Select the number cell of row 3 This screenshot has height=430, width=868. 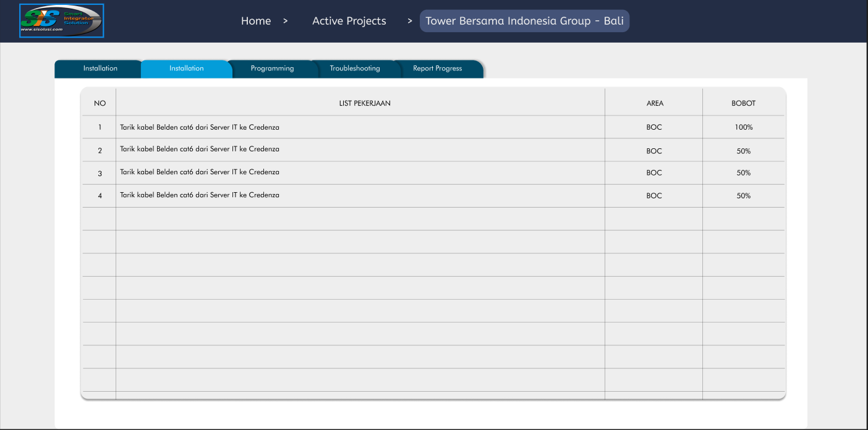click(x=100, y=174)
